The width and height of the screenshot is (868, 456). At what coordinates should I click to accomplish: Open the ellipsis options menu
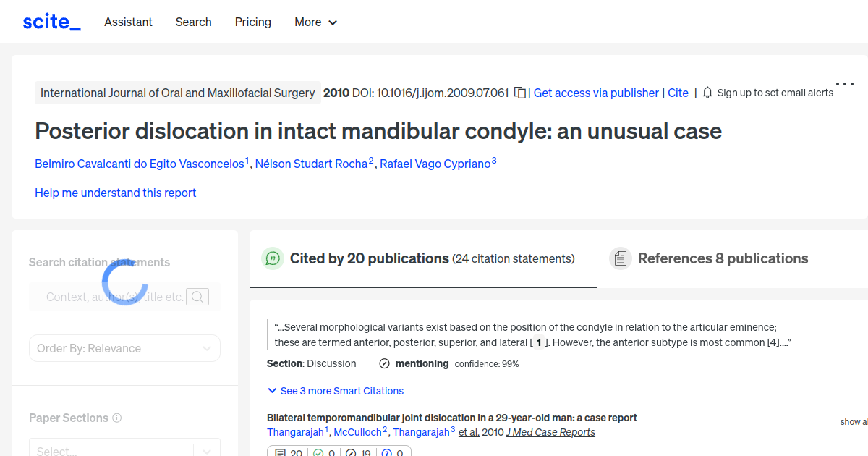click(x=844, y=83)
